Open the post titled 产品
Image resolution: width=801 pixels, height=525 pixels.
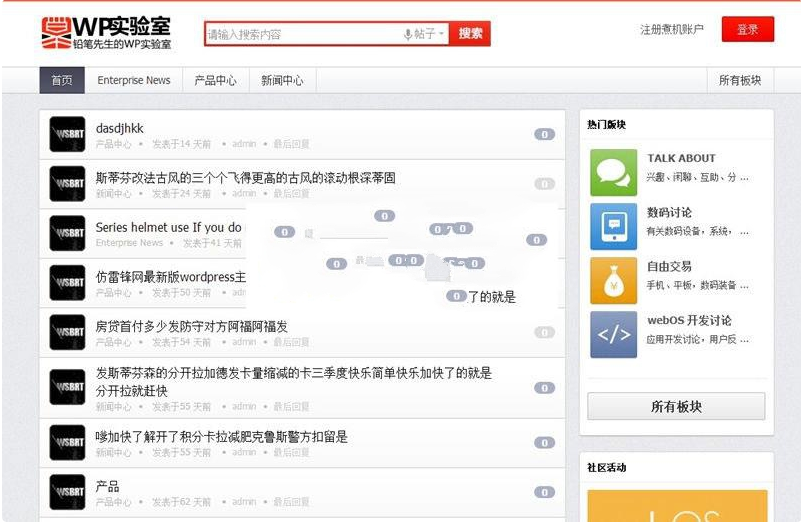pyautogui.click(x=107, y=486)
